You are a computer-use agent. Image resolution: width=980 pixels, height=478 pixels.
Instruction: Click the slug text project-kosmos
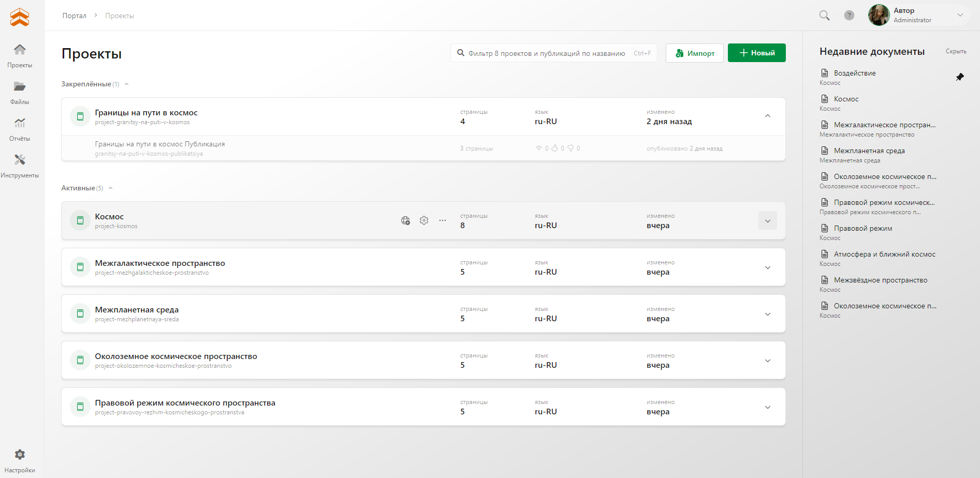(x=116, y=226)
